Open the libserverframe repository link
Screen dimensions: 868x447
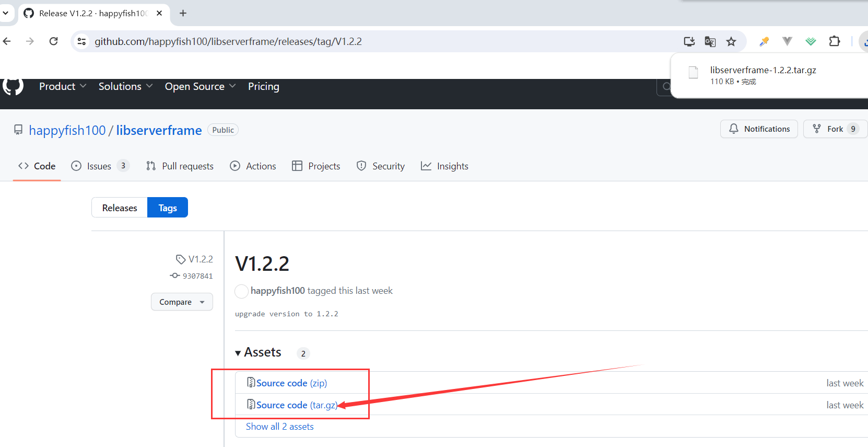pos(159,130)
